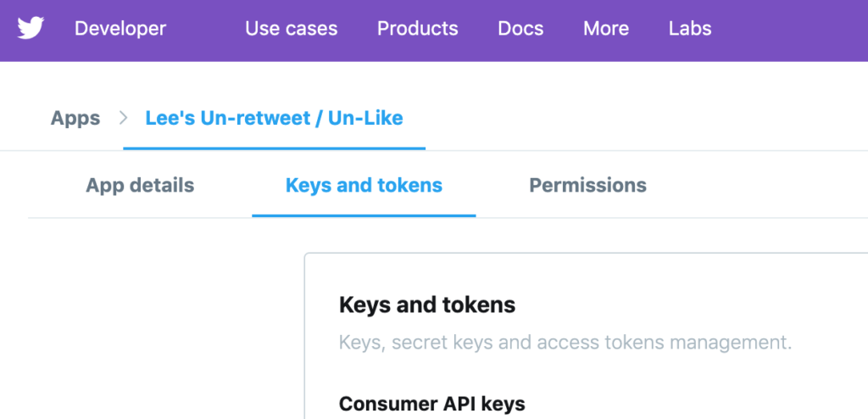868x419 pixels.
Task: Open the Docs menu
Action: pyautogui.click(x=520, y=28)
